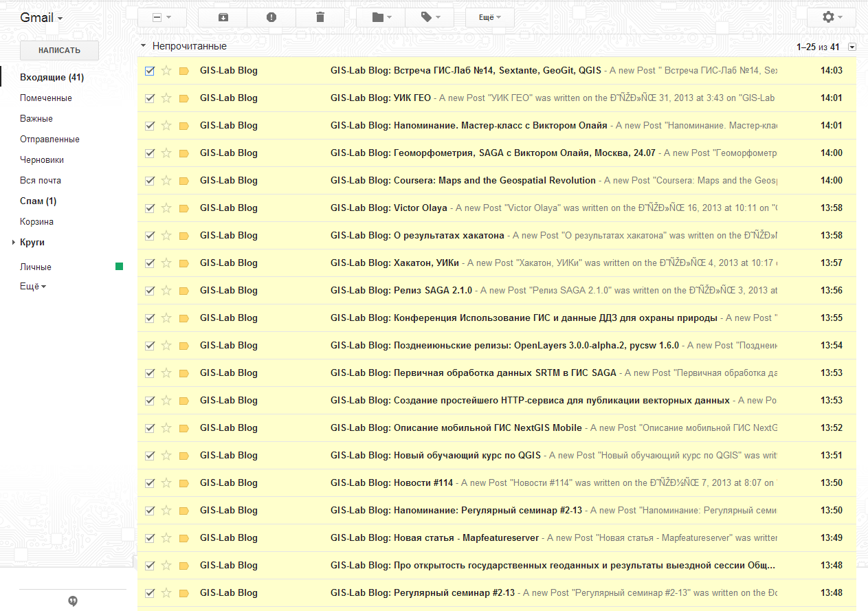The height and width of the screenshot is (611, 868).
Task: Uncheck the 'Напоминание. Мастер-класс' email checkbox
Action: pos(150,126)
